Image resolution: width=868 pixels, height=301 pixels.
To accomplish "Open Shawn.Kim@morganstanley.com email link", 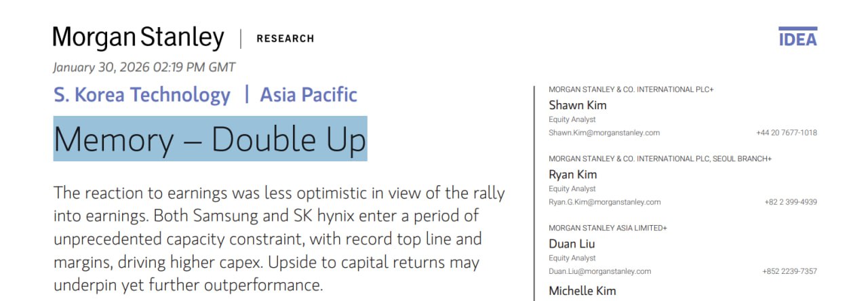I will pyautogui.click(x=604, y=133).
